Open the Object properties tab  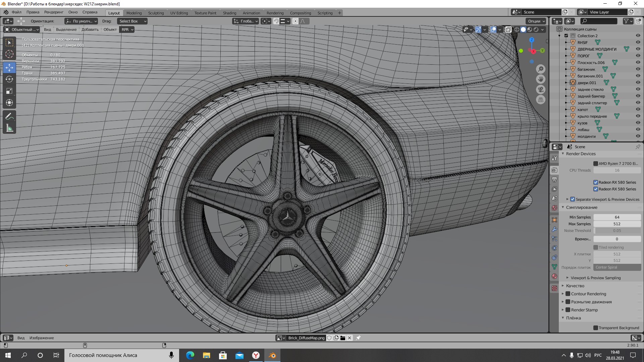tap(554, 220)
